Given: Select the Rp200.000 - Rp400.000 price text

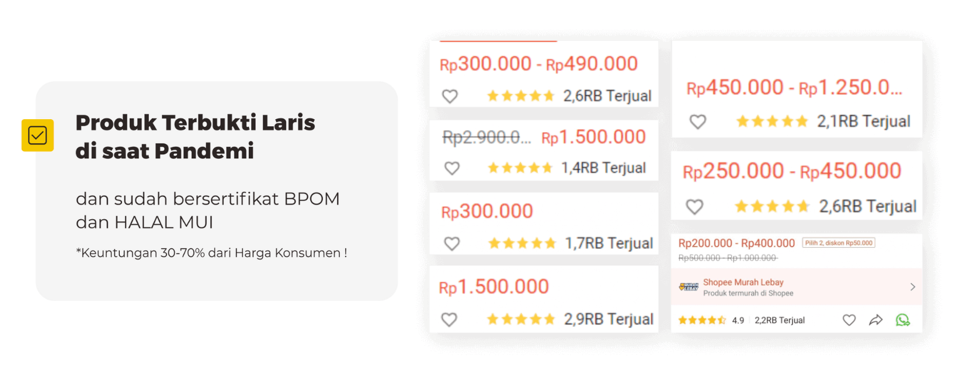Looking at the screenshot, I should coord(736,243).
